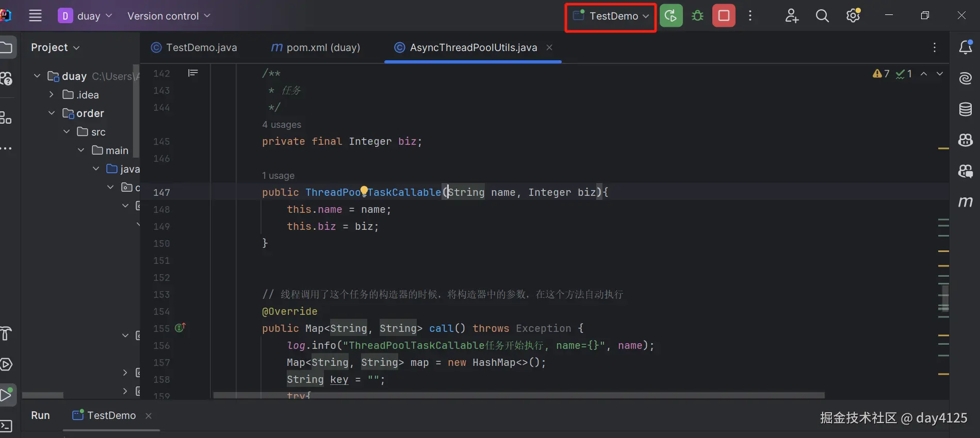The image size is (980, 438).
Task: Click the Project panel vertical scrollbar
Action: [136, 110]
